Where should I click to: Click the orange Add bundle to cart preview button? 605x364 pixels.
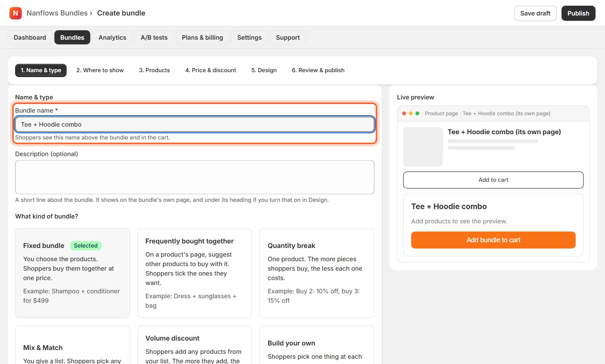click(x=493, y=240)
